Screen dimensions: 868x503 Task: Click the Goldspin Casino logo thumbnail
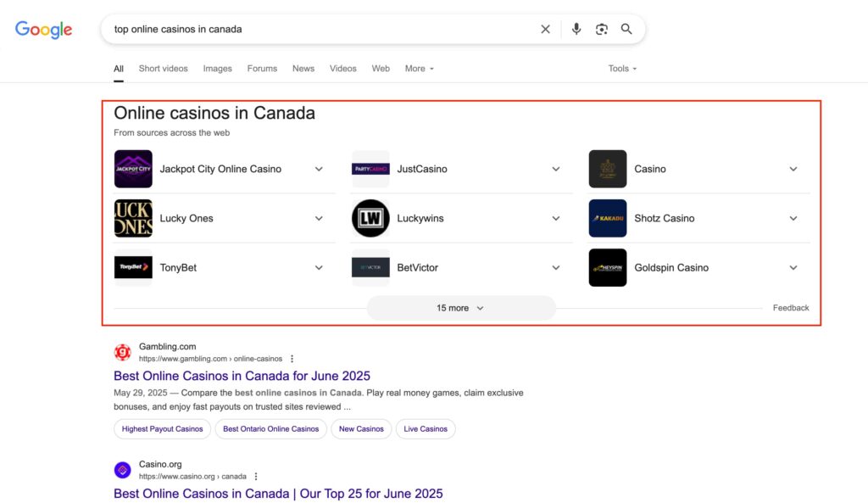tap(608, 267)
